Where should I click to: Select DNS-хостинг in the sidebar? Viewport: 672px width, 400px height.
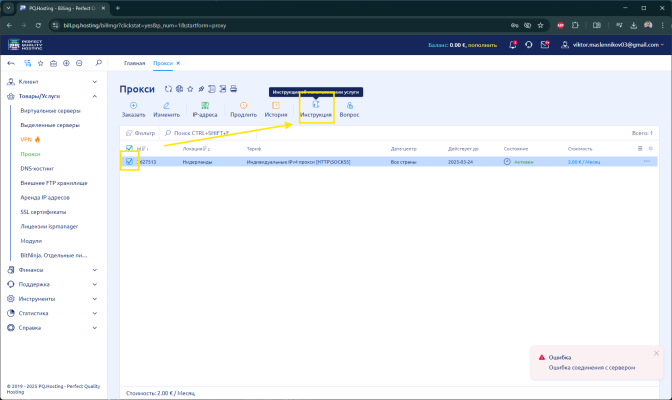pyautogui.click(x=40, y=169)
